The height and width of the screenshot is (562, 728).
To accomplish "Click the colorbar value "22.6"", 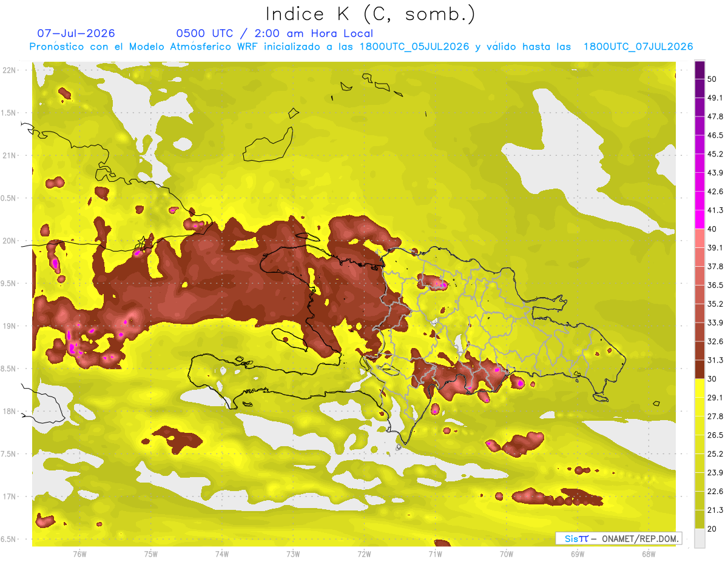I will pos(715,491).
